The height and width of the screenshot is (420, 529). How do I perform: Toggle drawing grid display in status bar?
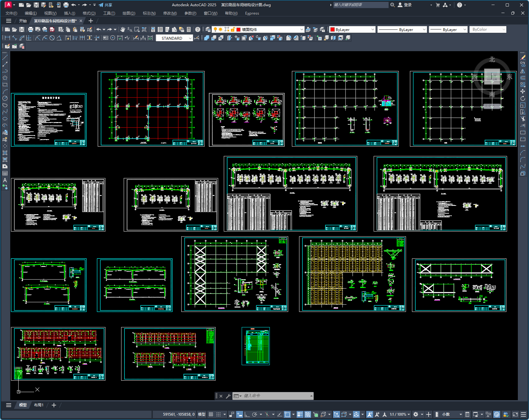coord(211,414)
